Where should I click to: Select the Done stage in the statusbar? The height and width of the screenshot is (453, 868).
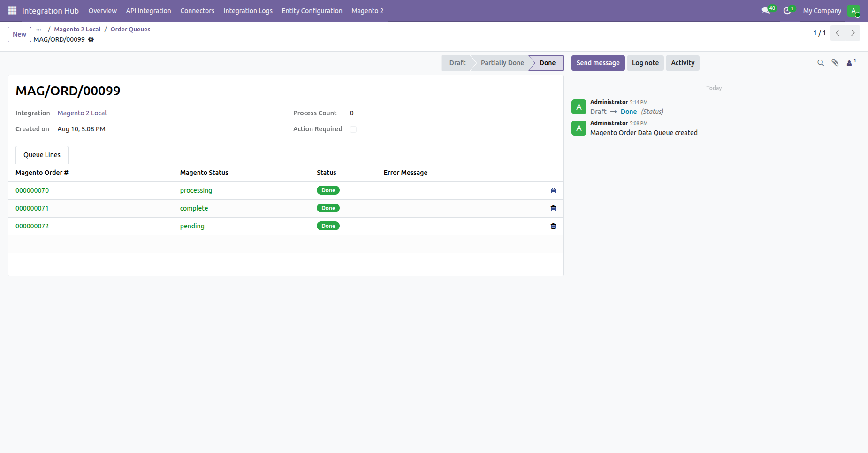(x=547, y=63)
